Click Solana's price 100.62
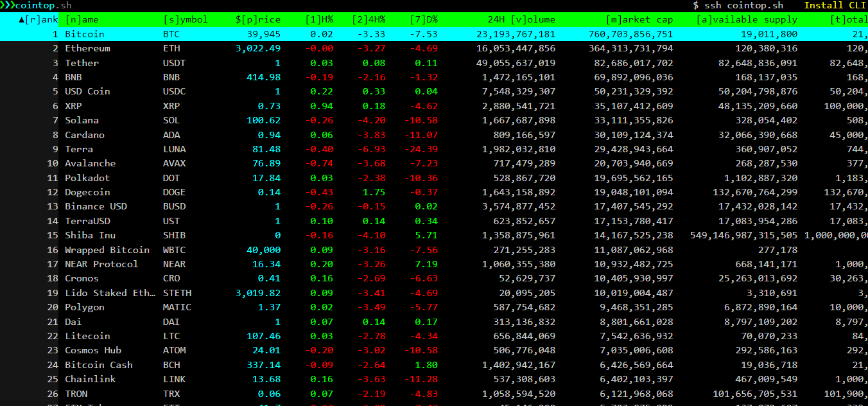 click(263, 120)
